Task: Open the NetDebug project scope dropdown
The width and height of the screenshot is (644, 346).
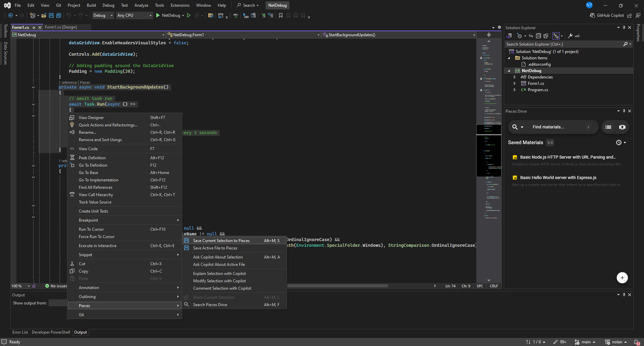Action: (x=89, y=35)
